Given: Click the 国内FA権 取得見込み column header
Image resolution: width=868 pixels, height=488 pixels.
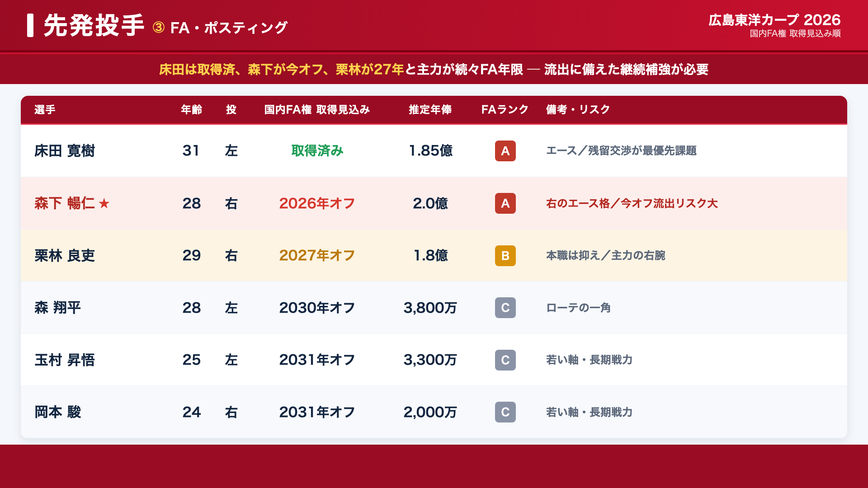Looking at the screenshot, I should point(317,110).
